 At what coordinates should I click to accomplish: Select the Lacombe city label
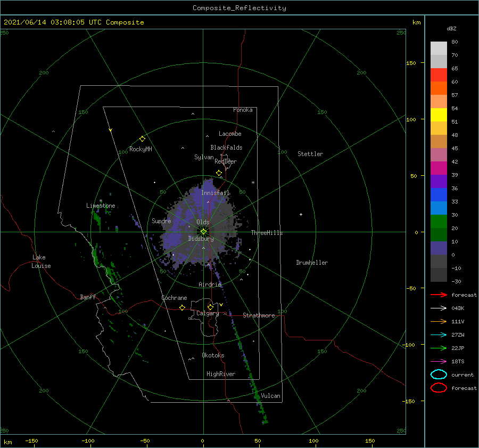[x=230, y=134]
